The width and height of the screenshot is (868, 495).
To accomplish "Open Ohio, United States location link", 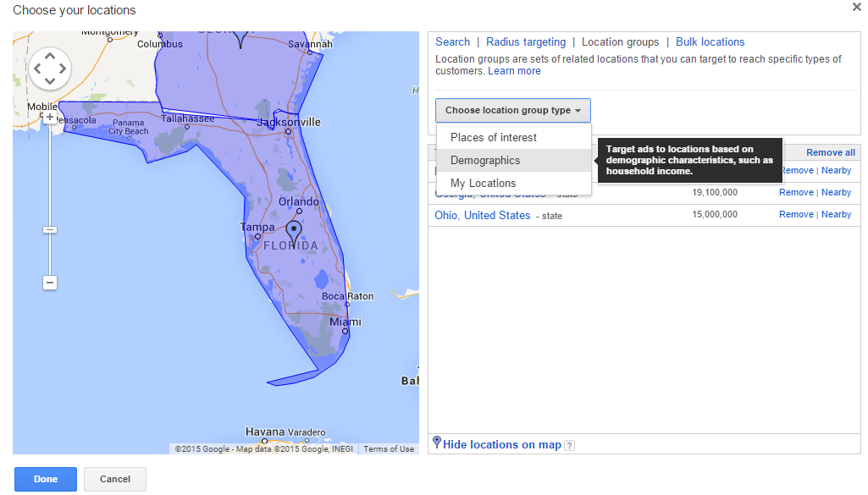I will (482, 215).
